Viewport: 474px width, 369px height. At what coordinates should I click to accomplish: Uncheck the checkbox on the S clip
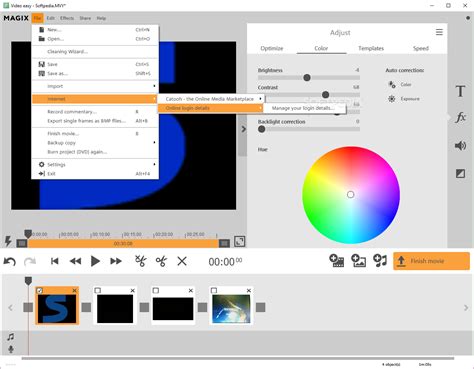point(40,291)
